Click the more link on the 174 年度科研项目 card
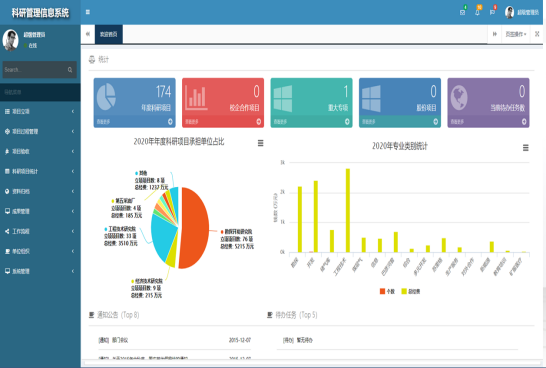The width and height of the screenshot is (546, 368). click(134, 122)
